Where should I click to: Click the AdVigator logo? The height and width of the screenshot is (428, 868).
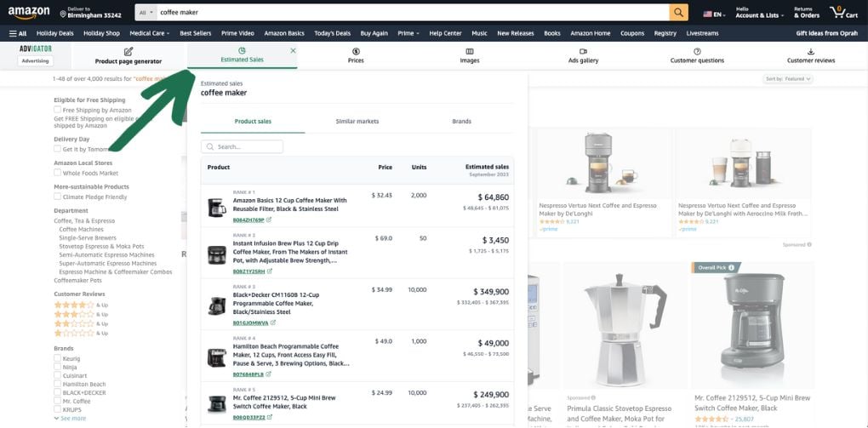click(x=36, y=49)
